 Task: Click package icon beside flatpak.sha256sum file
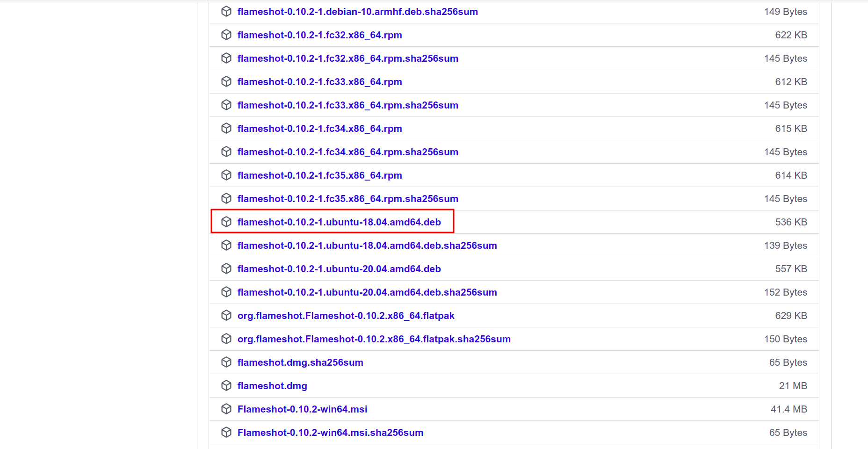pyautogui.click(x=226, y=339)
